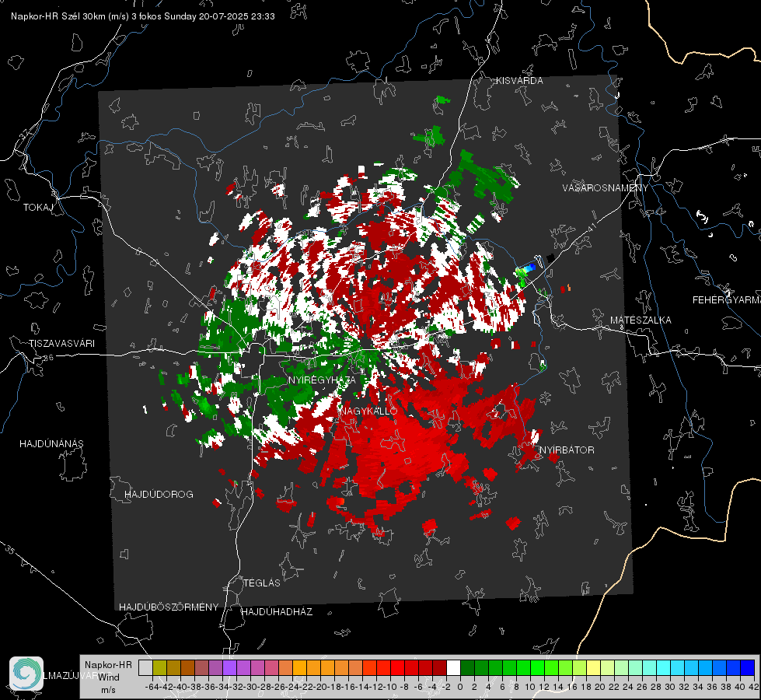
Task: Click the white zero-velocity legend swatch
Action: pyautogui.click(x=453, y=667)
